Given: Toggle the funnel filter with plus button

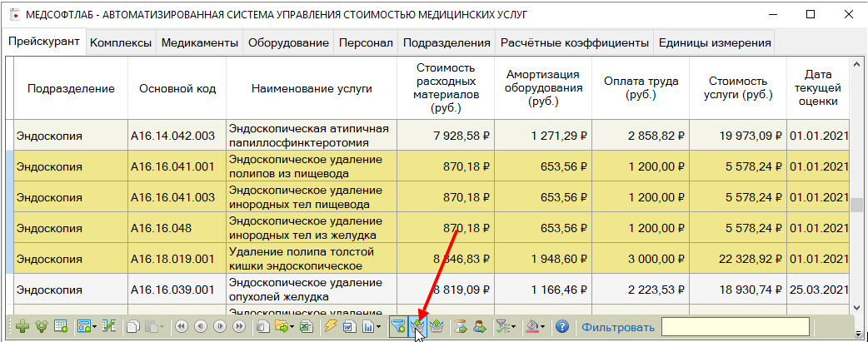Looking at the screenshot, I should (398, 327).
